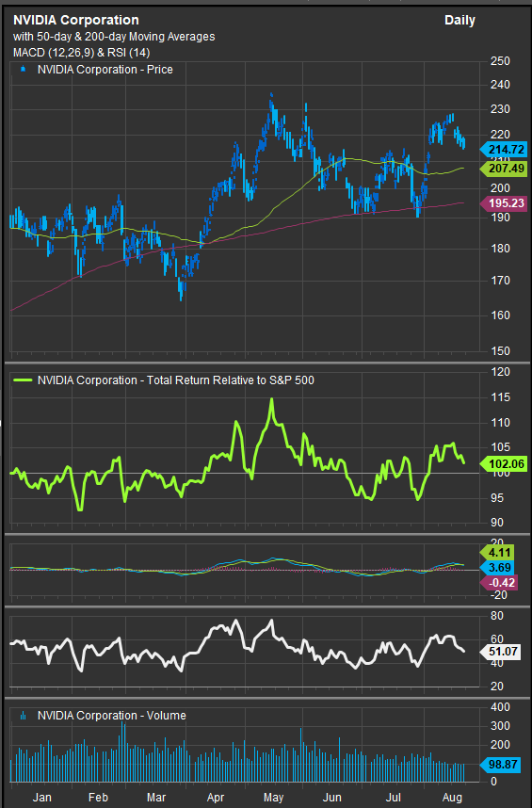Click the Mar month label on the time axis
This screenshot has width=532, height=808.
[x=156, y=798]
